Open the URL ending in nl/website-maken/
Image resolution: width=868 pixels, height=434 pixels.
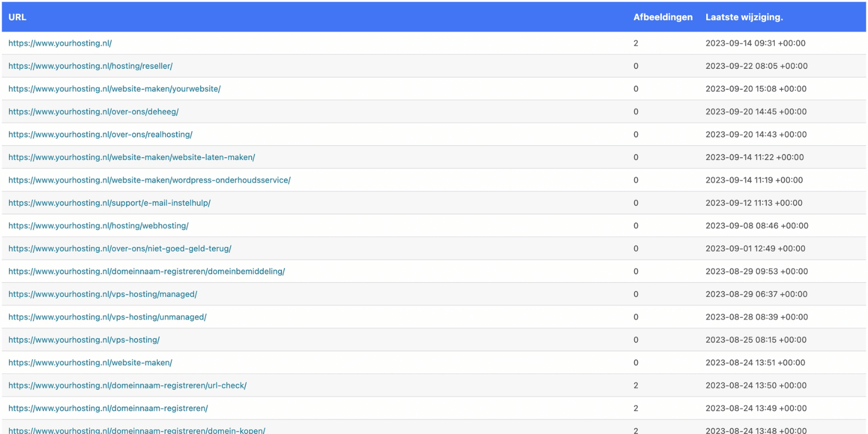(91, 362)
